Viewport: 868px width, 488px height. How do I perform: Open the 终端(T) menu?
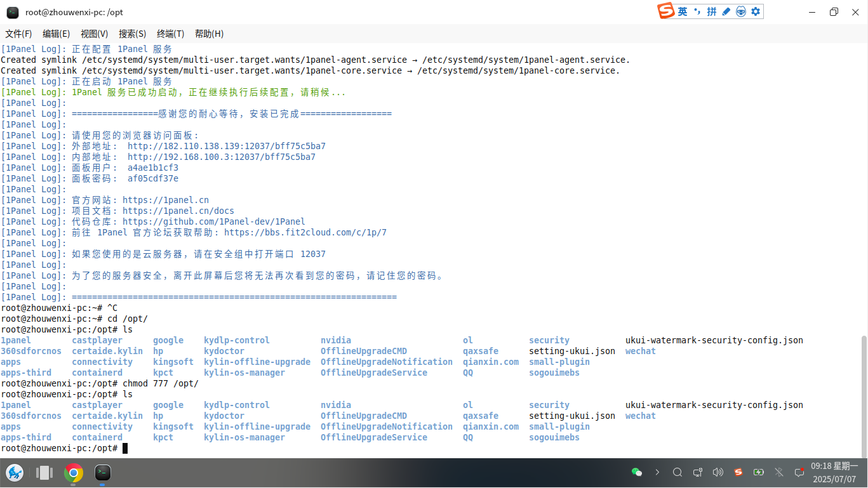(171, 34)
